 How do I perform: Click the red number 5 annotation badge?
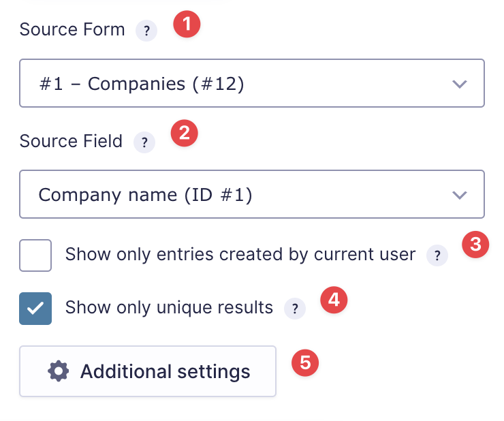305,362
